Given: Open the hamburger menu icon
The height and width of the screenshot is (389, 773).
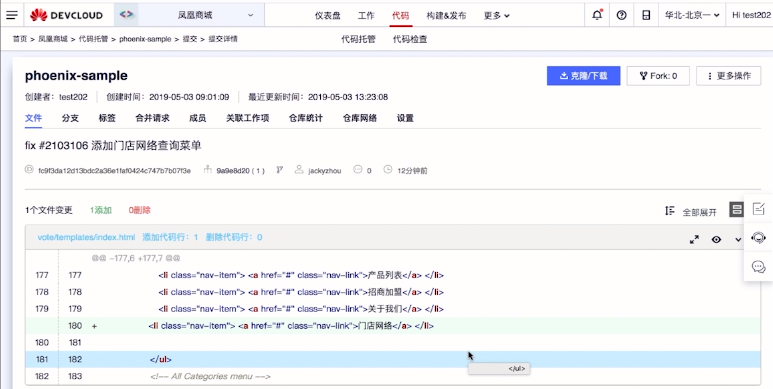Looking at the screenshot, I should pos(12,15).
